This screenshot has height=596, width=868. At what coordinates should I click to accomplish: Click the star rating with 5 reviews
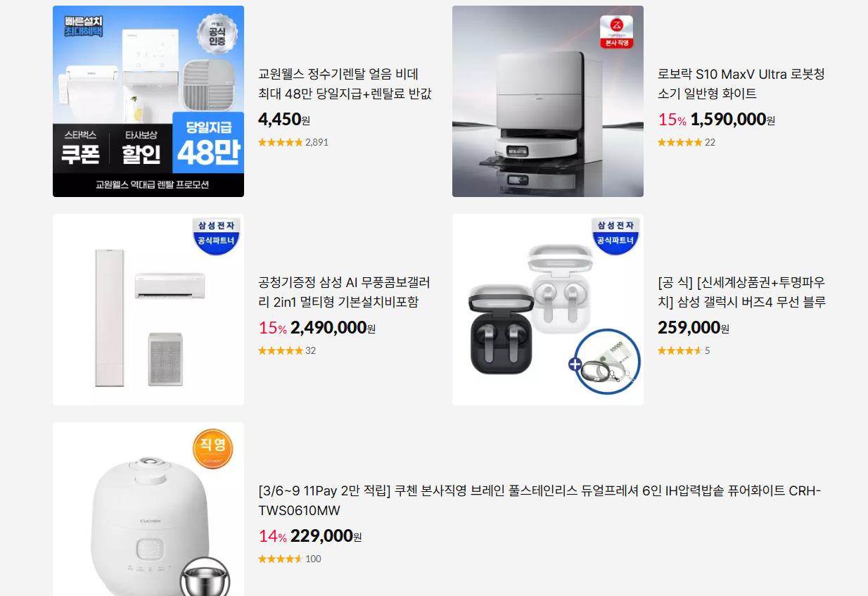684,350
